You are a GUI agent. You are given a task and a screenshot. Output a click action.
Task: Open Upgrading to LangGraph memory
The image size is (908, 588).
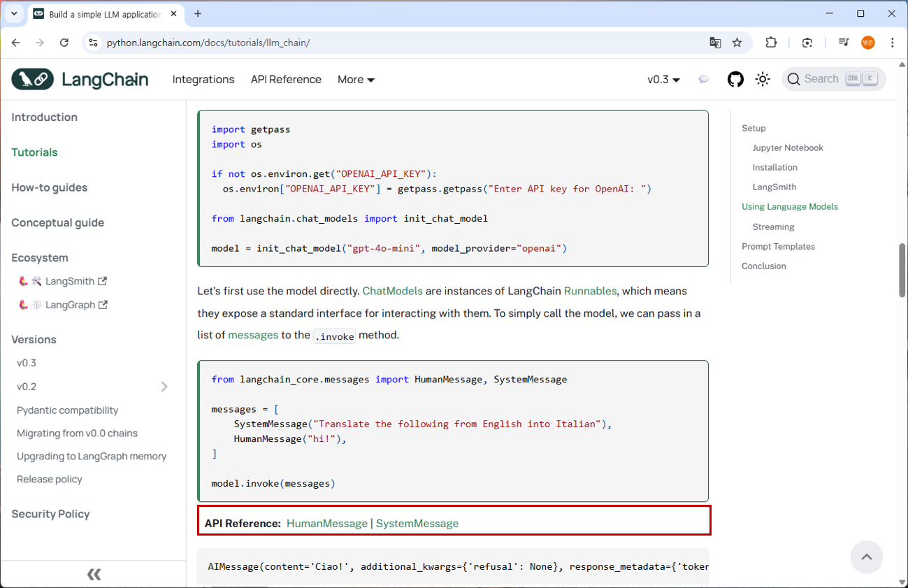(92, 456)
